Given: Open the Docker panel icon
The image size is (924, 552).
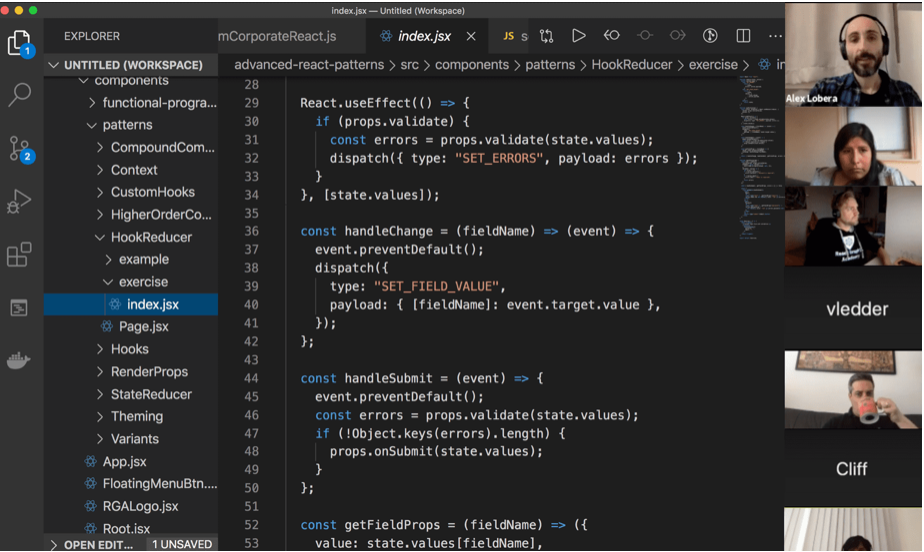Looking at the screenshot, I should pyautogui.click(x=20, y=361).
